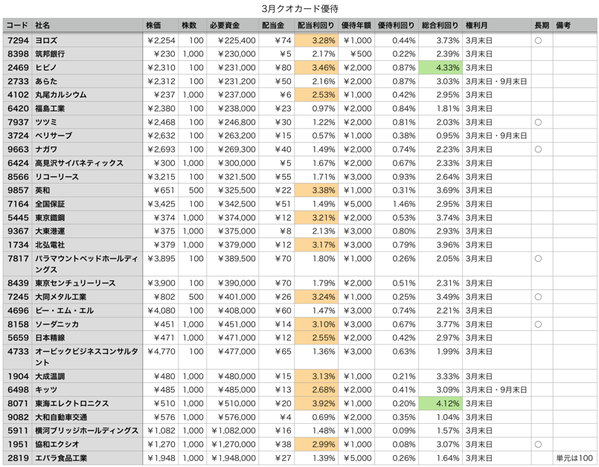Click company name あらた
599x467 pixels.
[46, 81]
